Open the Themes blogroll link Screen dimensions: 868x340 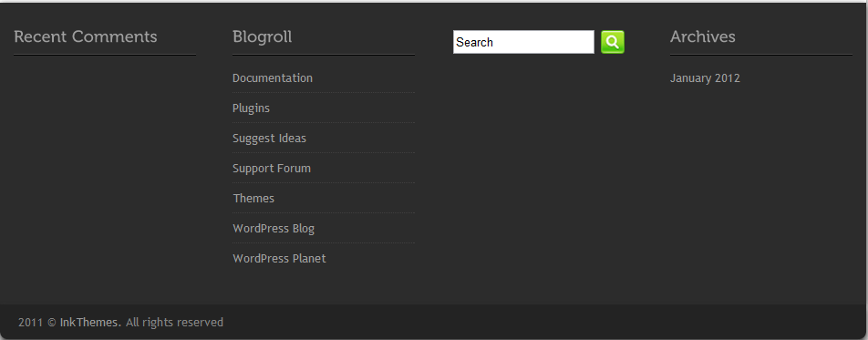253,198
